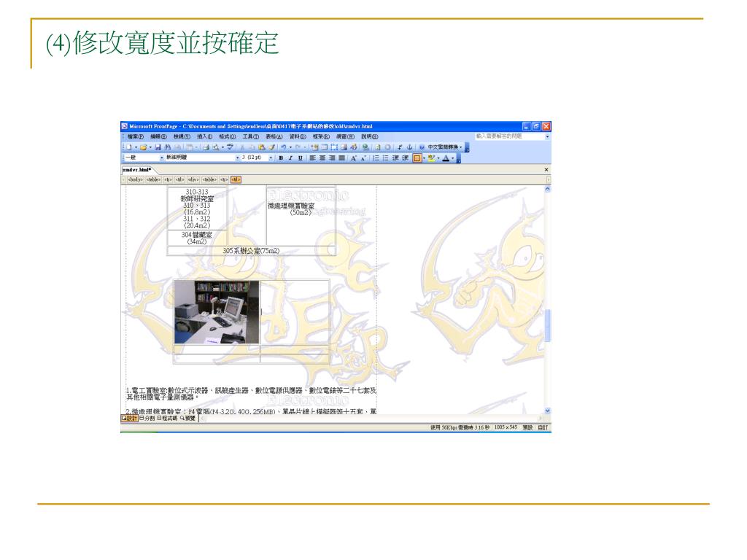The image size is (747, 560).
Task: Toggle Underline formatting
Action: tap(301, 157)
